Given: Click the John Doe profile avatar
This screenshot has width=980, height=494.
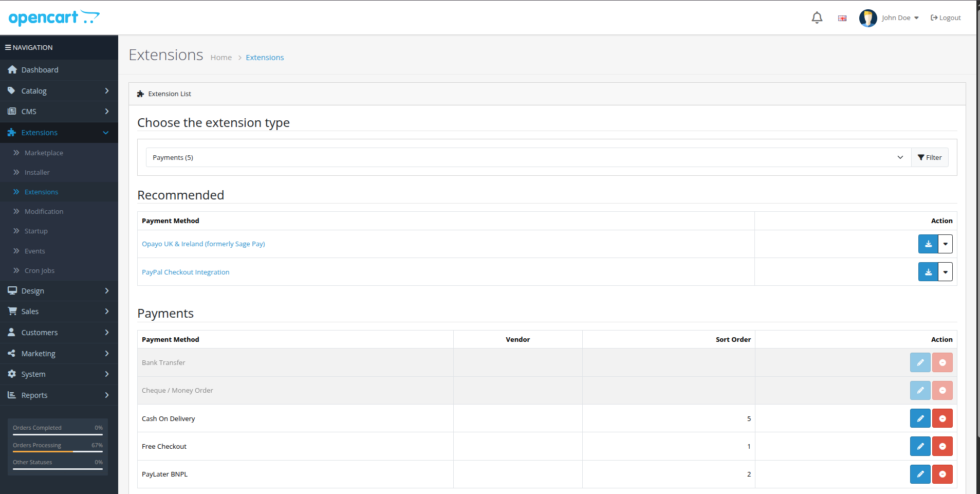Looking at the screenshot, I should click(868, 18).
